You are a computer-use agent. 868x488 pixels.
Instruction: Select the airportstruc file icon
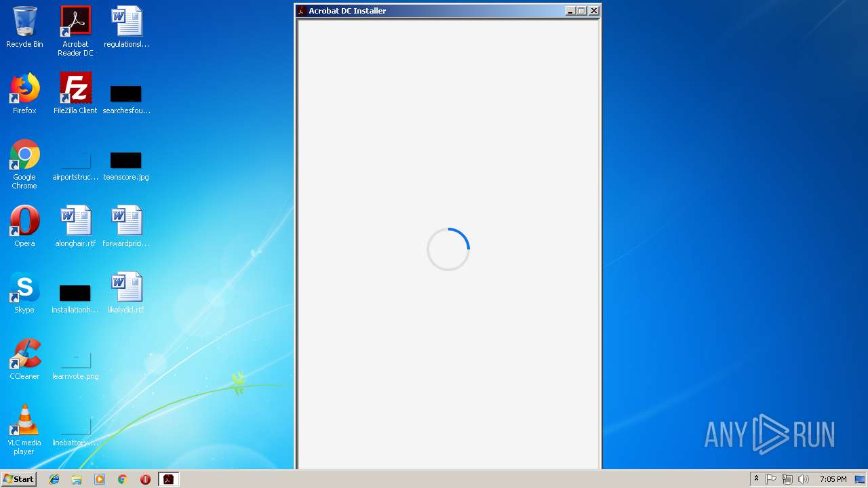[x=75, y=165]
